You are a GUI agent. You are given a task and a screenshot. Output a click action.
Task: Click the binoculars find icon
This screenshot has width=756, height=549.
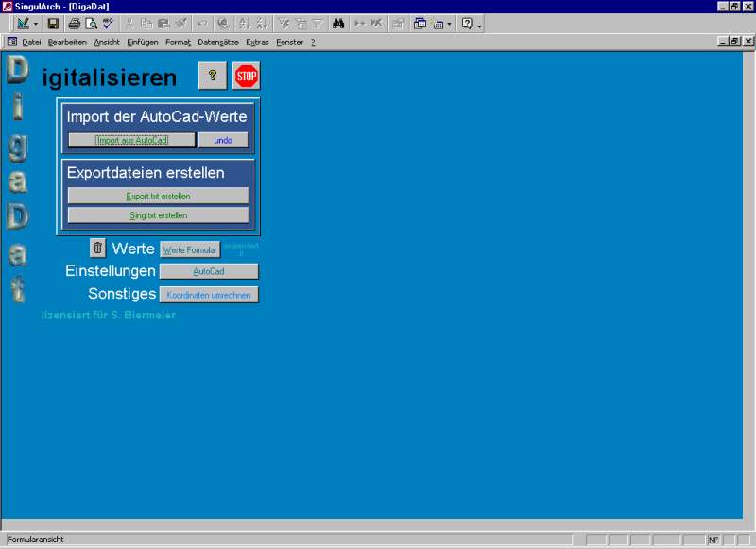pos(337,24)
